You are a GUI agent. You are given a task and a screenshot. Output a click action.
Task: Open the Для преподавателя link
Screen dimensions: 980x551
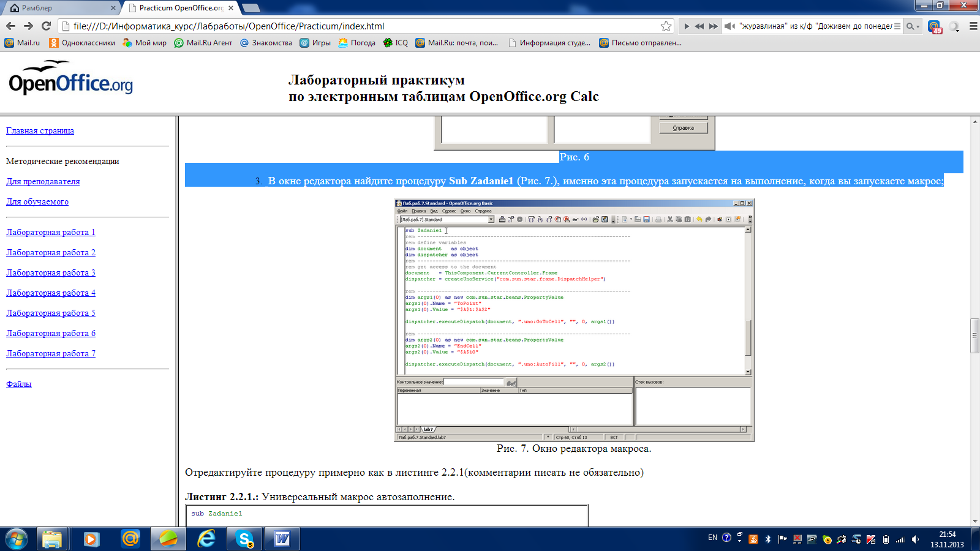tap(43, 181)
